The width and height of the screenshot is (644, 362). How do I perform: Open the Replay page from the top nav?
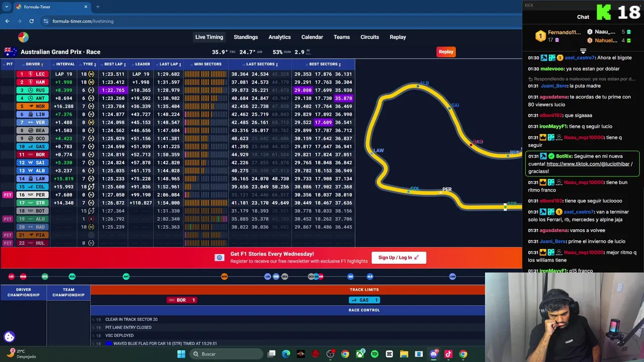tap(397, 37)
